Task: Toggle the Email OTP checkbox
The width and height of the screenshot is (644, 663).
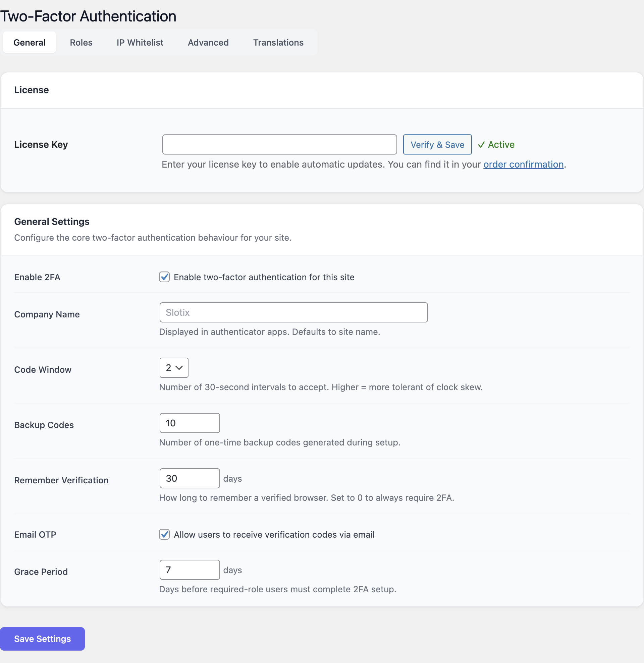Action: 164,535
